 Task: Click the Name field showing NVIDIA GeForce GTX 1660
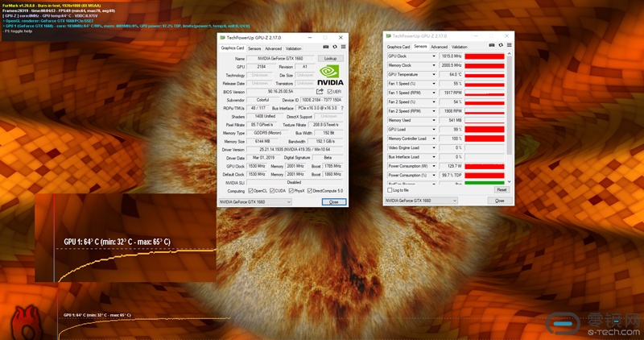click(280, 59)
